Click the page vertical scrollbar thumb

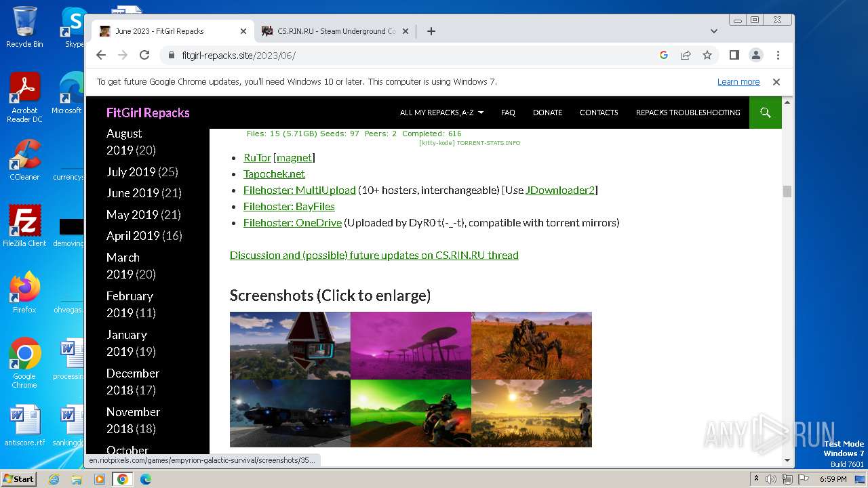[787, 192]
